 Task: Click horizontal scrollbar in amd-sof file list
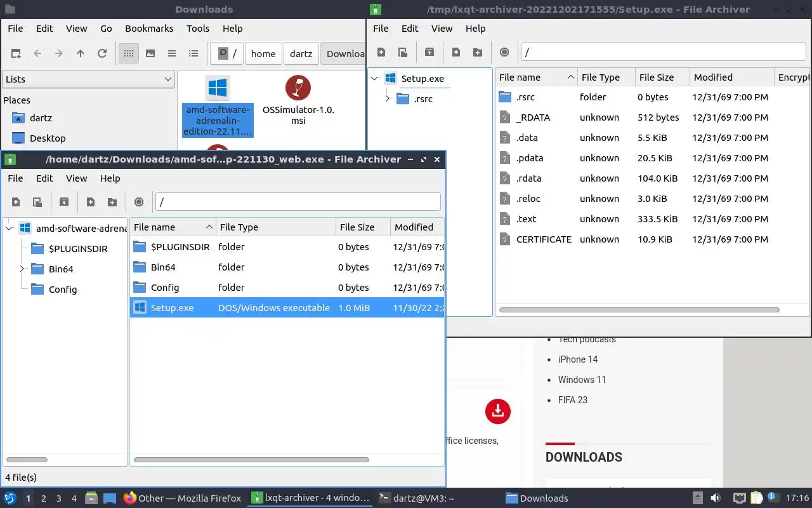[251, 460]
